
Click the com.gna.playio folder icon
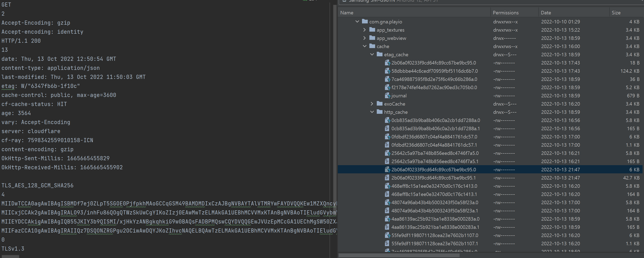pyautogui.click(x=365, y=22)
